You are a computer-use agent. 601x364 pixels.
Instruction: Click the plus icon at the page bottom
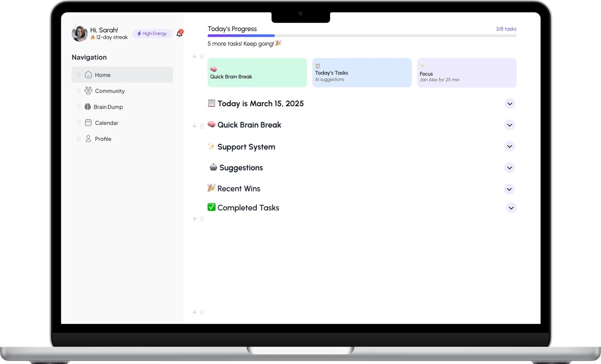[195, 312]
